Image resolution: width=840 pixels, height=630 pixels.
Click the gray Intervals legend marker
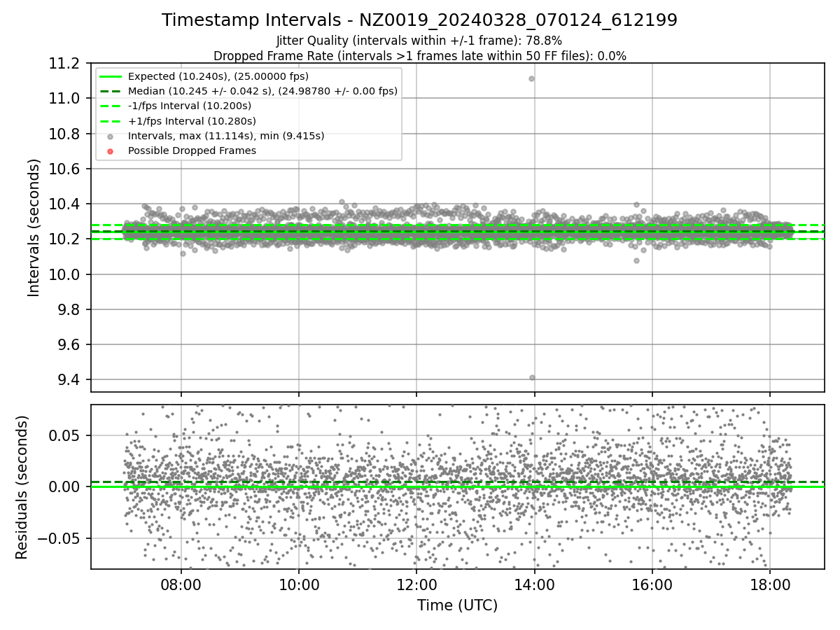pos(110,136)
